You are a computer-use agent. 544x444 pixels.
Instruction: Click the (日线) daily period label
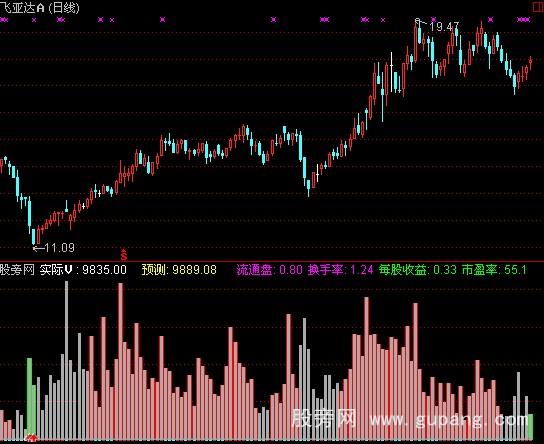(64, 7)
